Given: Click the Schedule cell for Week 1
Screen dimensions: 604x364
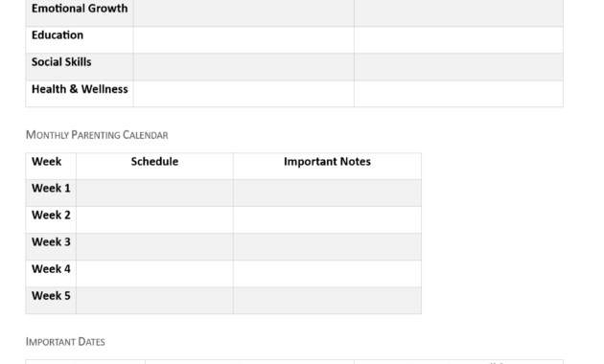Looking at the screenshot, I should tap(154, 193).
